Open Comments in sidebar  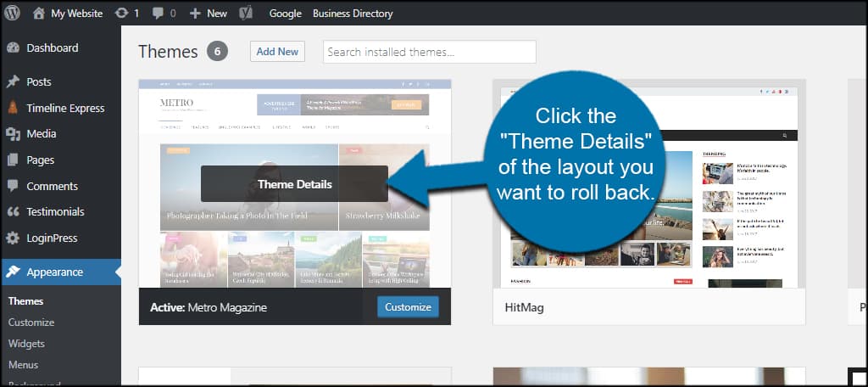52,187
